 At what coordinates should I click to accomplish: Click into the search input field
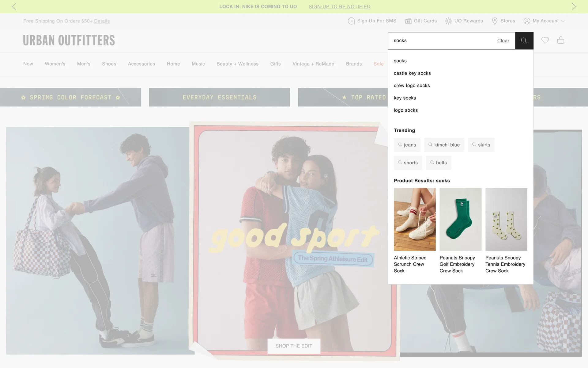[x=441, y=40]
